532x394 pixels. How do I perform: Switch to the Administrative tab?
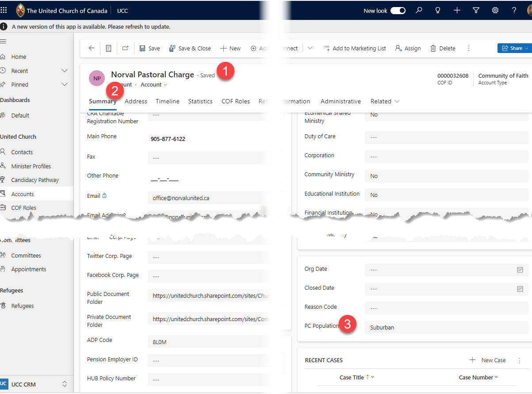(x=341, y=101)
